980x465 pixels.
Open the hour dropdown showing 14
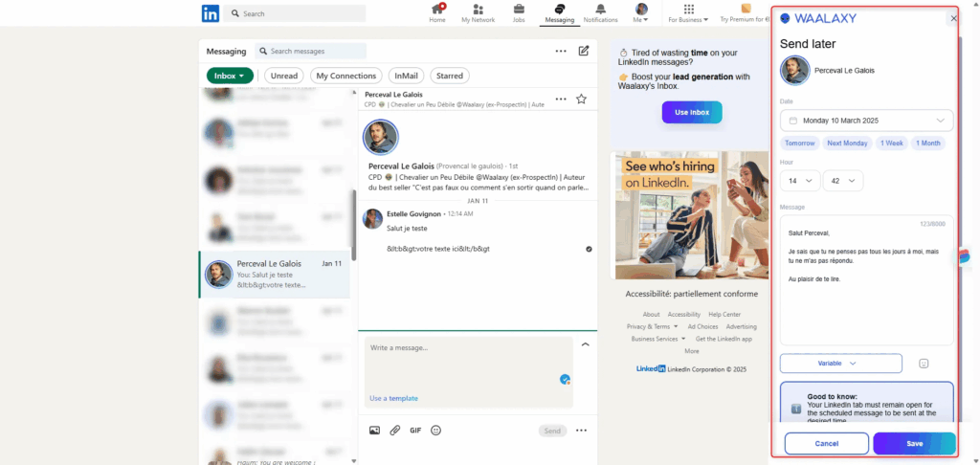click(799, 180)
